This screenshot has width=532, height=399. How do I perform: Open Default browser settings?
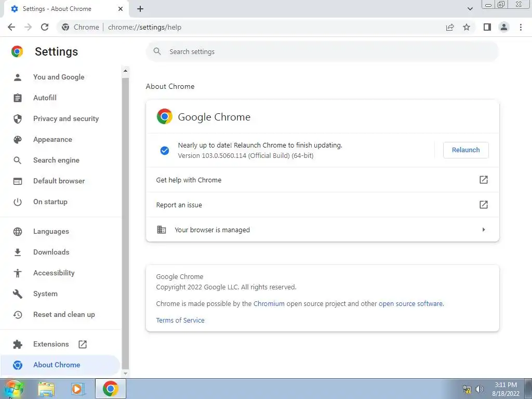point(59,181)
